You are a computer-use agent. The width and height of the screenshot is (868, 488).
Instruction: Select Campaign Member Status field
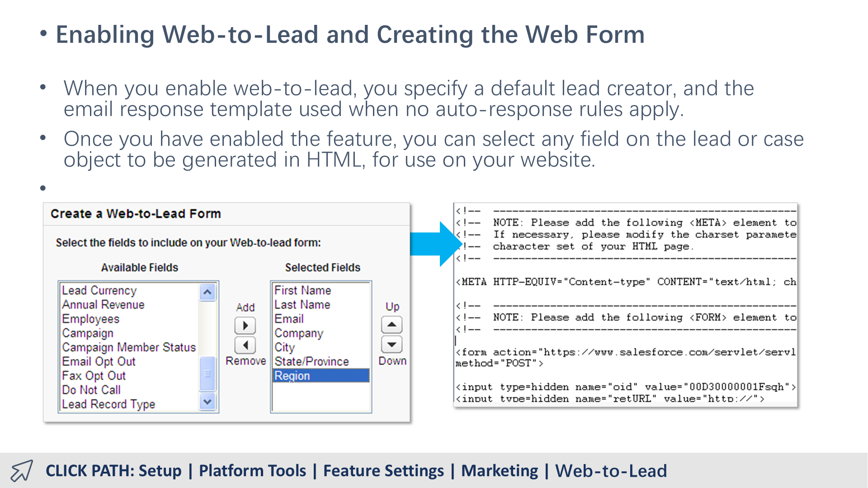(129, 347)
